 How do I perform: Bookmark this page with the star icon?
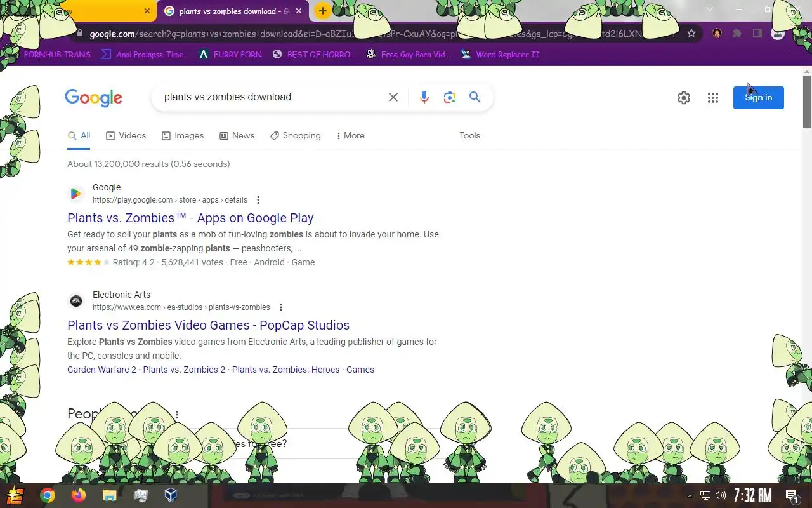(691, 34)
